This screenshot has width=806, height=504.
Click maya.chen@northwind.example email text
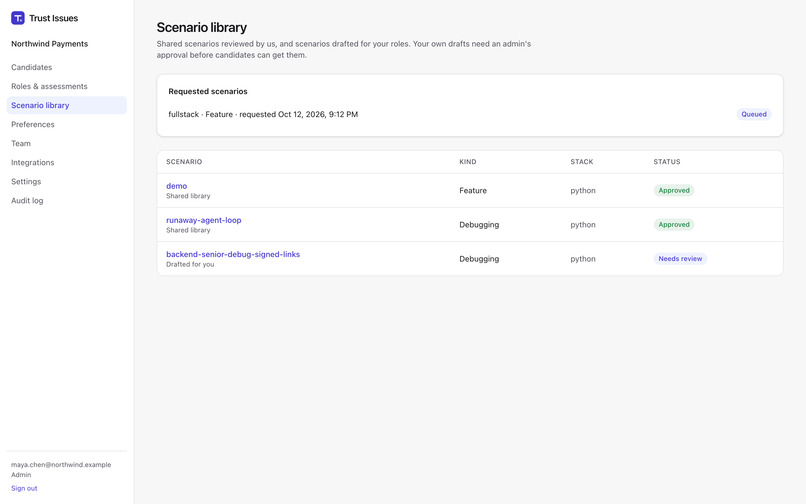(61, 464)
